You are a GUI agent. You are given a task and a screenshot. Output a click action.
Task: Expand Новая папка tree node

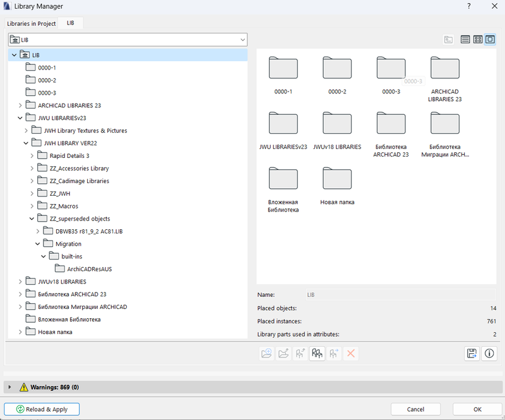point(20,332)
